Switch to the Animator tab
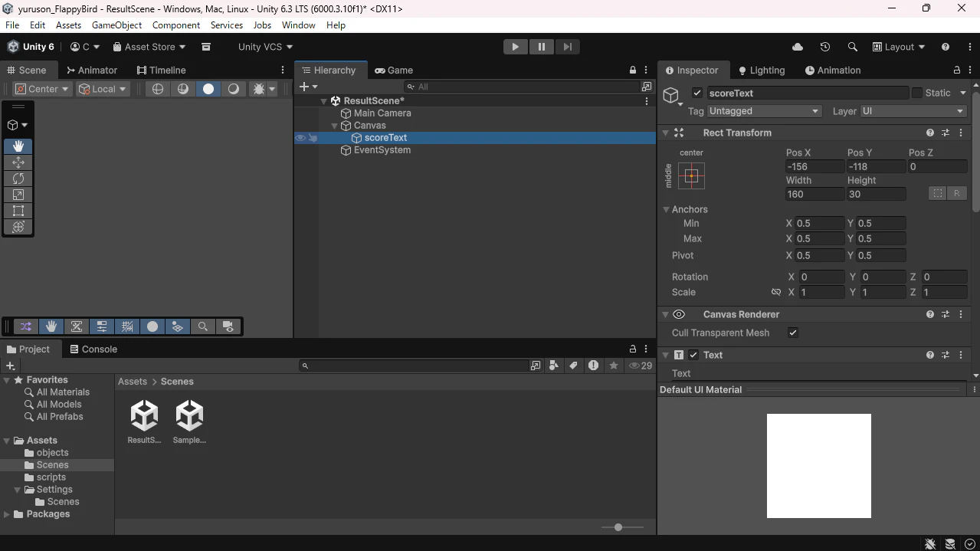The width and height of the screenshot is (980, 551). tap(92, 70)
